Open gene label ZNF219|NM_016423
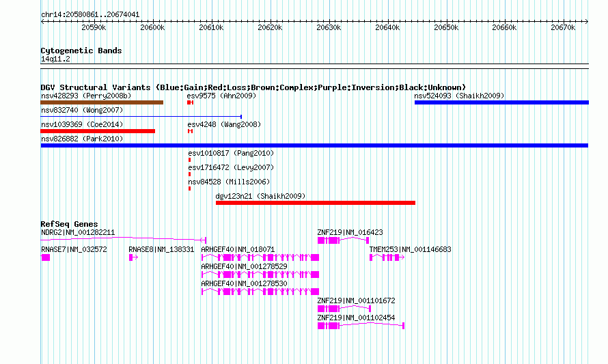608x364 pixels. (x=350, y=233)
